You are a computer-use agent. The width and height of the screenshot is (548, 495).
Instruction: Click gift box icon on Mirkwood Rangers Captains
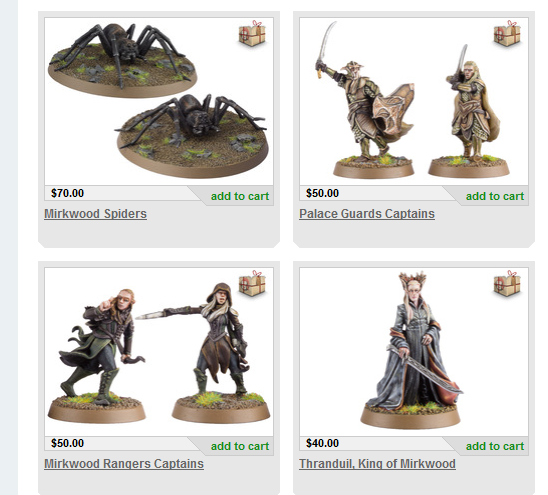point(252,284)
